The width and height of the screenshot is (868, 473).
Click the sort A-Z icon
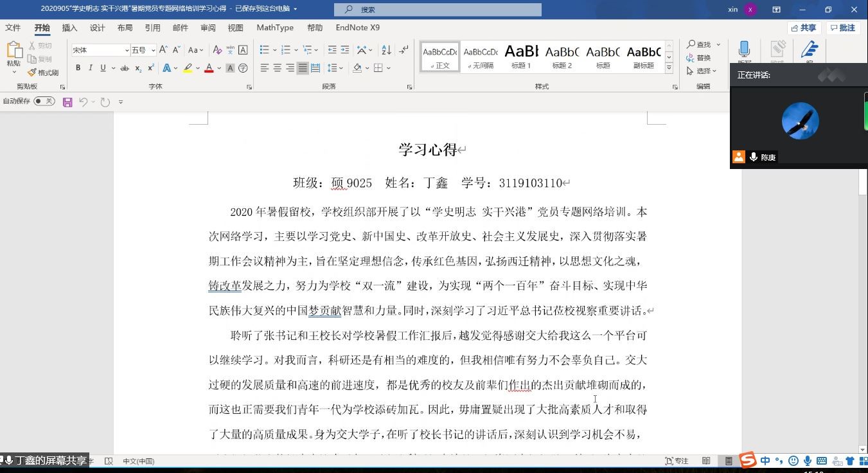(386, 50)
